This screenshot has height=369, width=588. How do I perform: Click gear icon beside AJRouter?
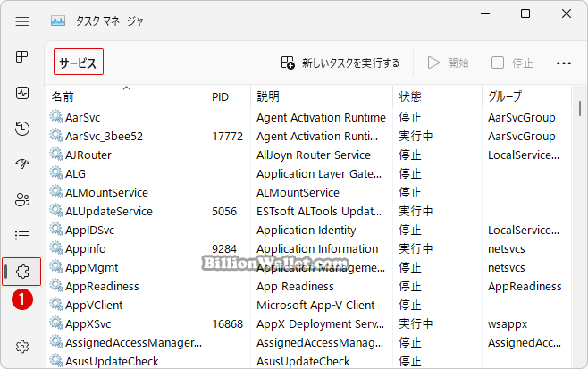tap(56, 154)
